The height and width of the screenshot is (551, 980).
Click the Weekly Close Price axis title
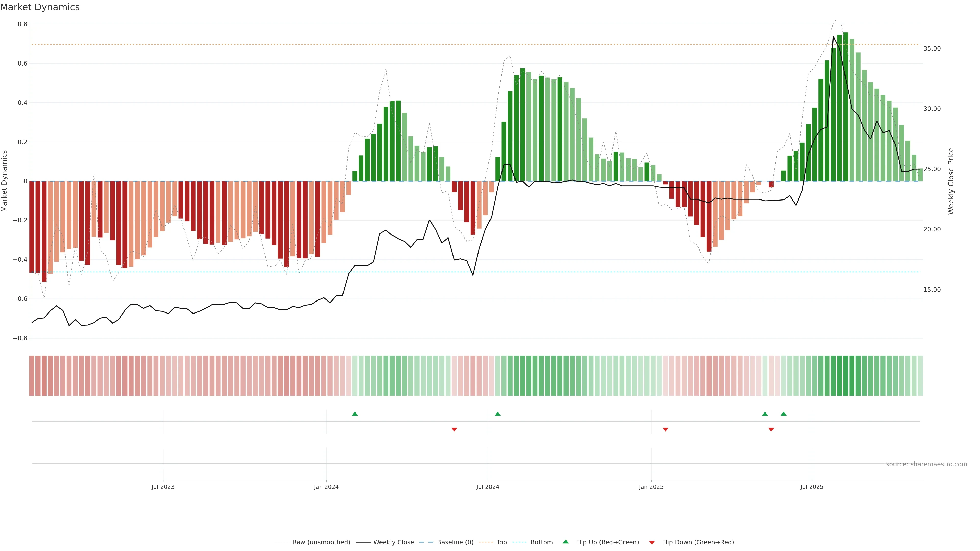[951, 181]
